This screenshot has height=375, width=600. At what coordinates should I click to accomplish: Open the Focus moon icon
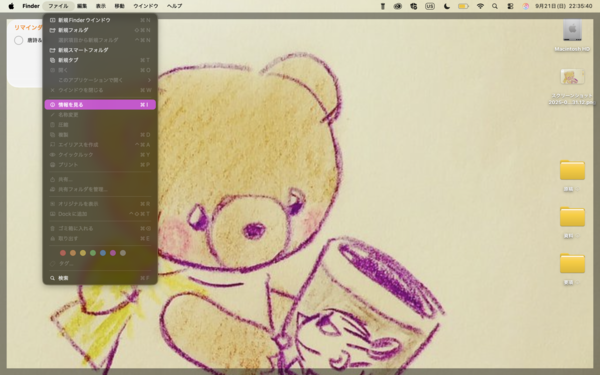(x=446, y=6)
